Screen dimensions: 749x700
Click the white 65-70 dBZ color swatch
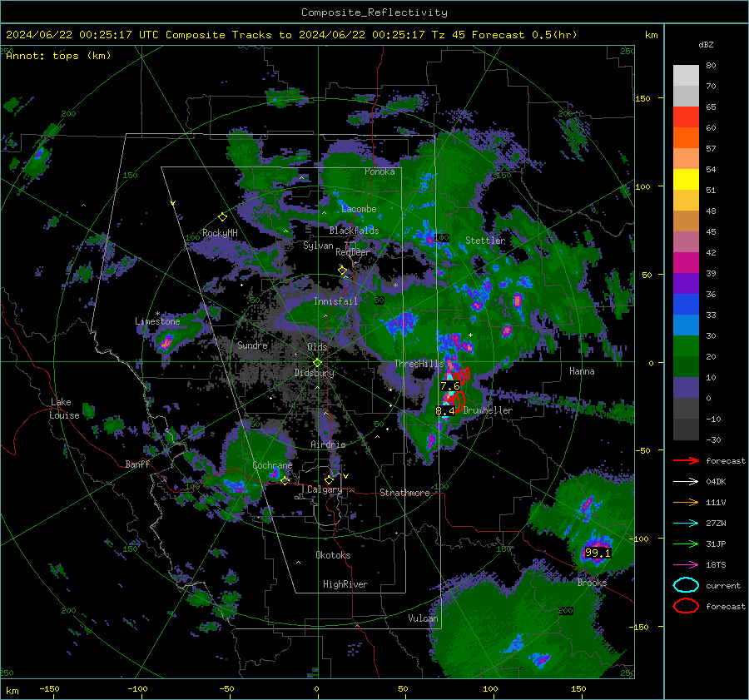686,96
